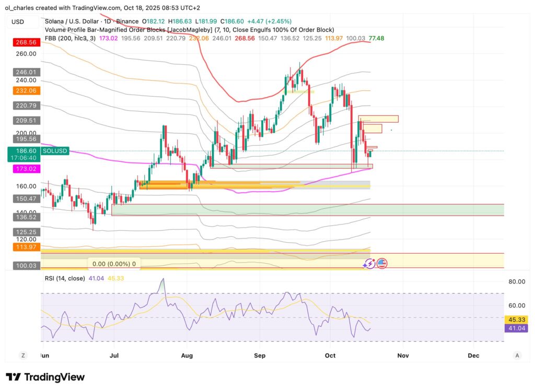This screenshot has width=535, height=392.
Task: Click the teal SOLUSD price tag
Action: [x=55, y=151]
